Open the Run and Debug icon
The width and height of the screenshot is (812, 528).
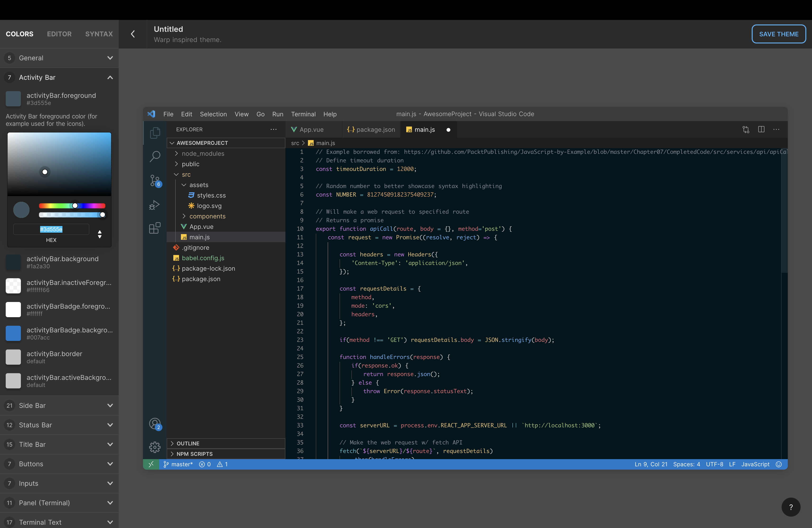155,205
